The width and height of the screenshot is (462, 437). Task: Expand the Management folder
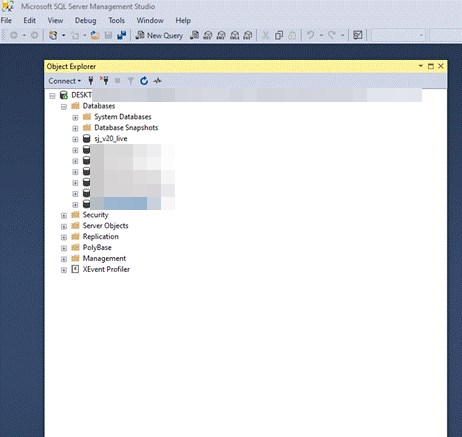64,259
